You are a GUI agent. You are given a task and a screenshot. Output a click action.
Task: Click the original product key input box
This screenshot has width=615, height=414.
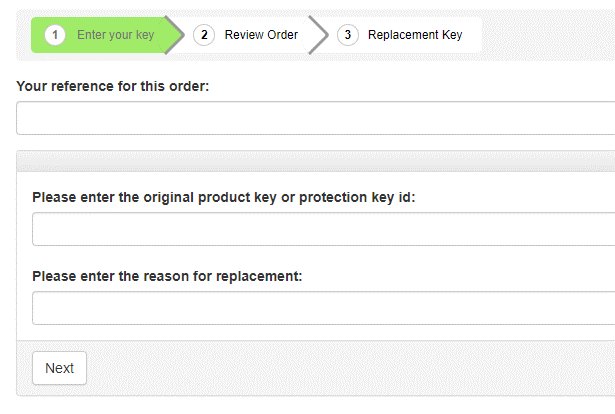pyautogui.click(x=322, y=229)
